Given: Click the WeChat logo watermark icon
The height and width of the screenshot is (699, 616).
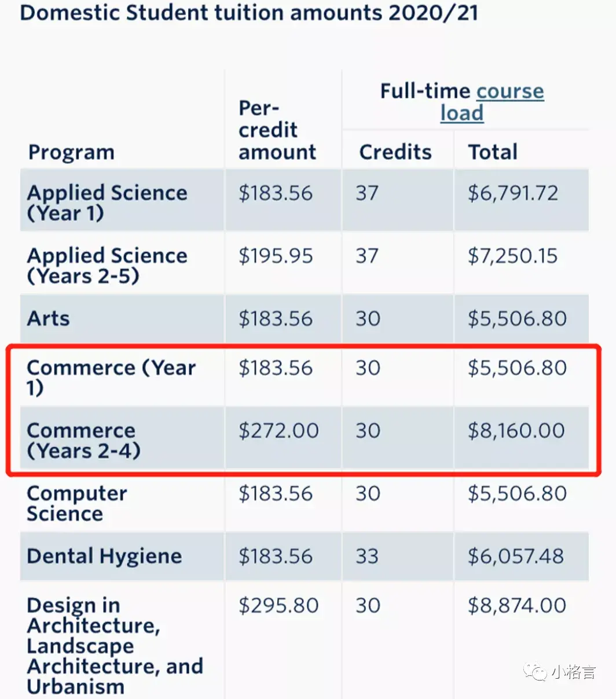Looking at the screenshot, I should (535, 672).
